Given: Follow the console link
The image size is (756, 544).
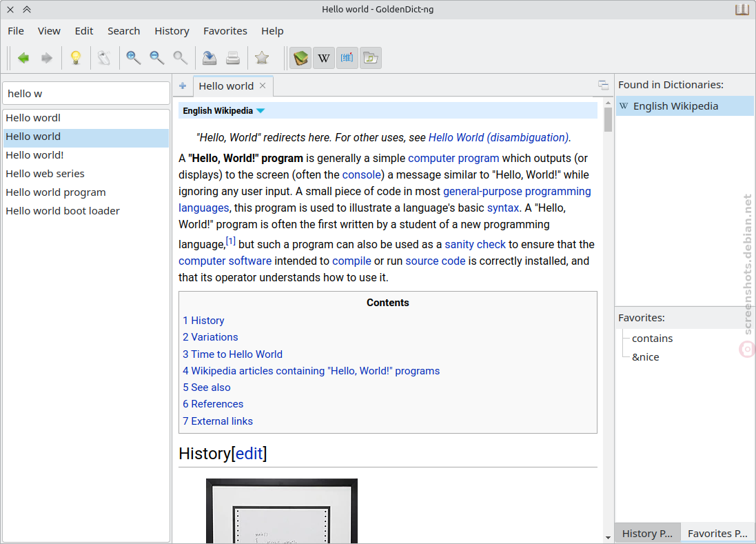Looking at the screenshot, I should (362, 174).
